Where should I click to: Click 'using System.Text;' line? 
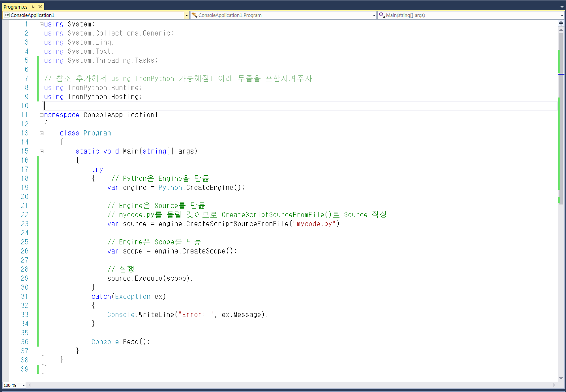coord(79,51)
